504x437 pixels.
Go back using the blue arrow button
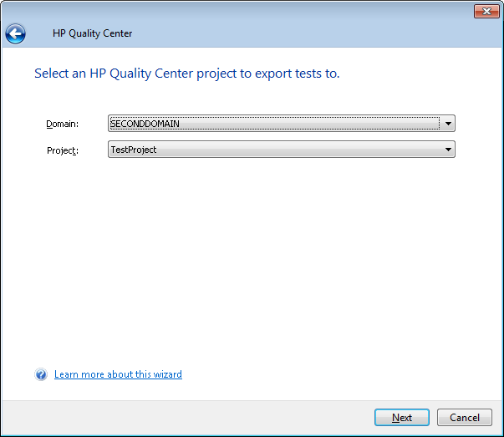(x=15, y=33)
